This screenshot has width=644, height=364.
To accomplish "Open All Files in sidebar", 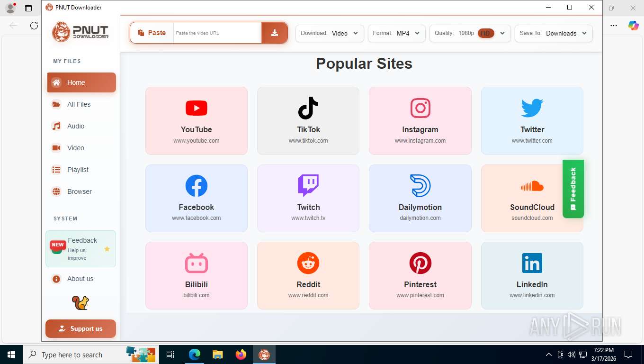I will 81,104.
